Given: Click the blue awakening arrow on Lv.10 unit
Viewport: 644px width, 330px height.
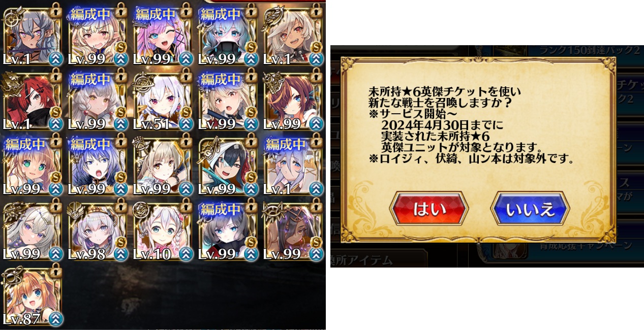Looking at the screenshot, I should [186, 254].
